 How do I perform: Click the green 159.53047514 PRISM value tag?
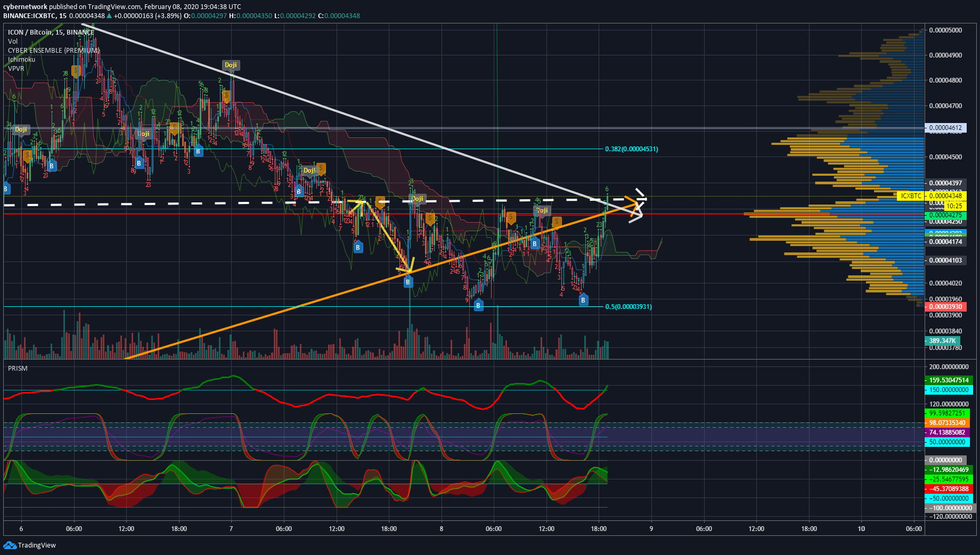click(x=949, y=380)
